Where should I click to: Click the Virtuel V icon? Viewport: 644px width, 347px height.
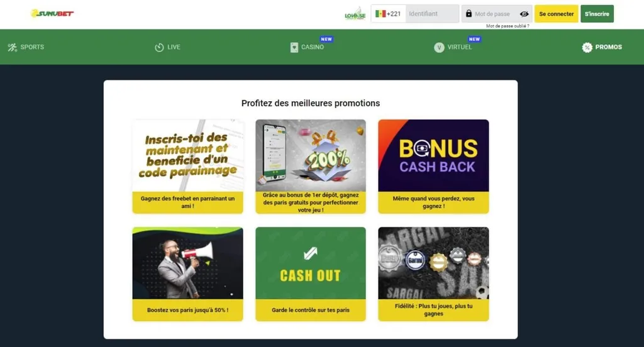[439, 47]
